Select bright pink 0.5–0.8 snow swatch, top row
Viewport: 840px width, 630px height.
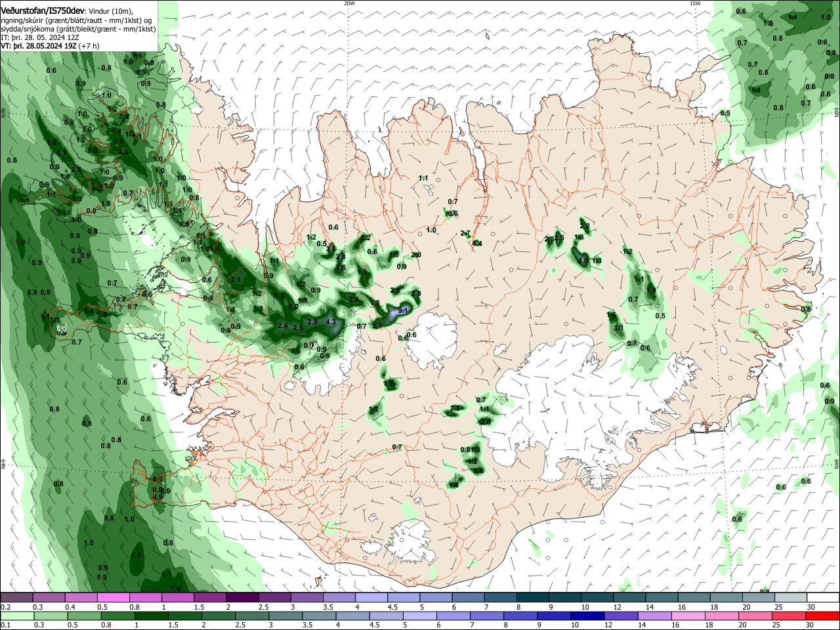112,598
